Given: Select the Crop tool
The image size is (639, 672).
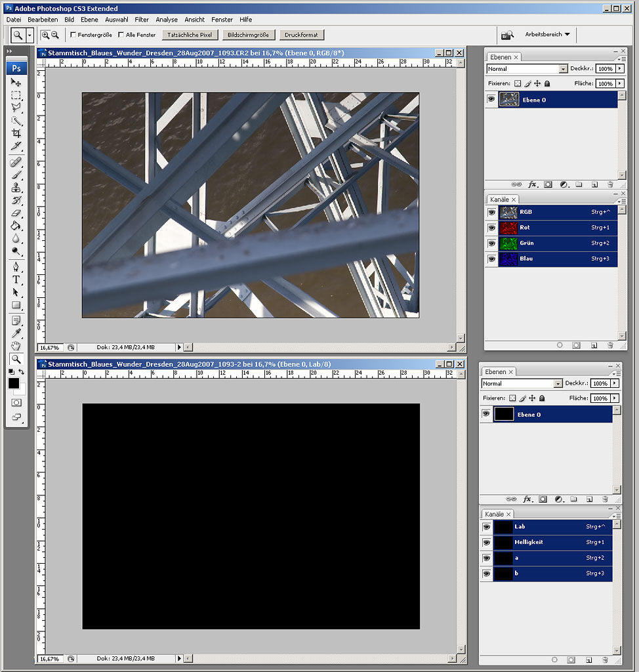Looking at the screenshot, I should [x=16, y=133].
